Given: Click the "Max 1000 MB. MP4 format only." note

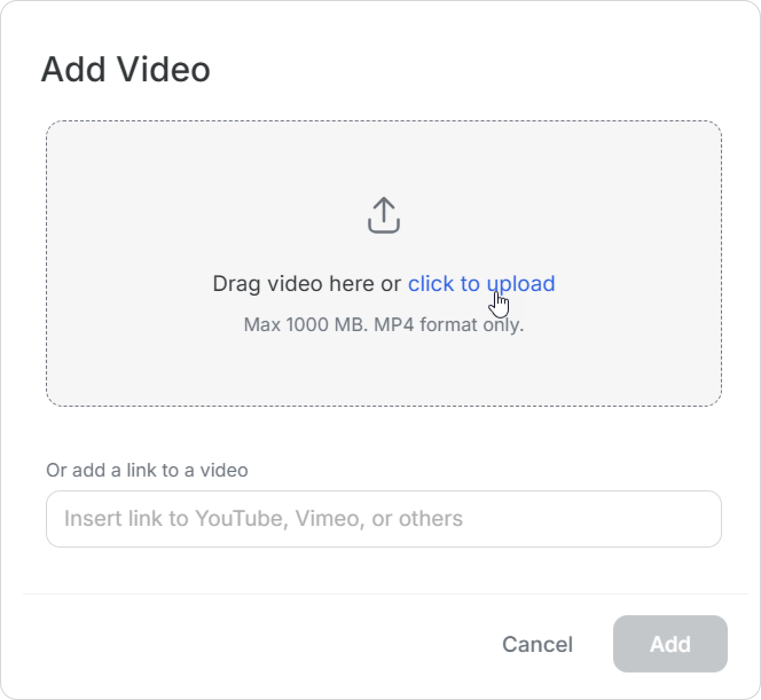Looking at the screenshot, I should pos(383,325).
